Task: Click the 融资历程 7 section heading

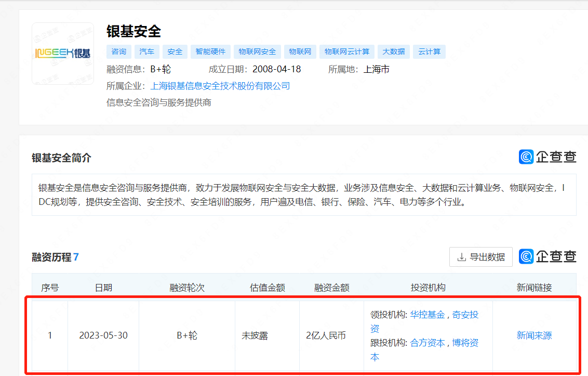Action: (55, 257)
